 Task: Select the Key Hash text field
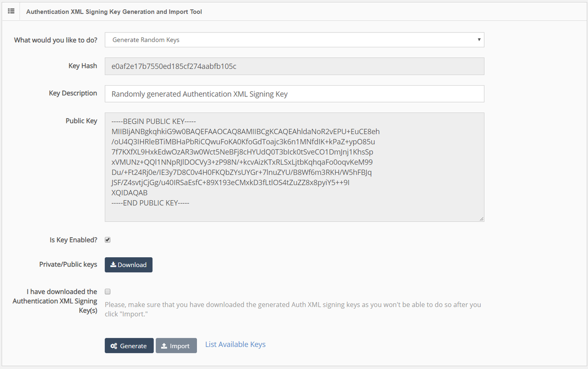coord(294,66)
